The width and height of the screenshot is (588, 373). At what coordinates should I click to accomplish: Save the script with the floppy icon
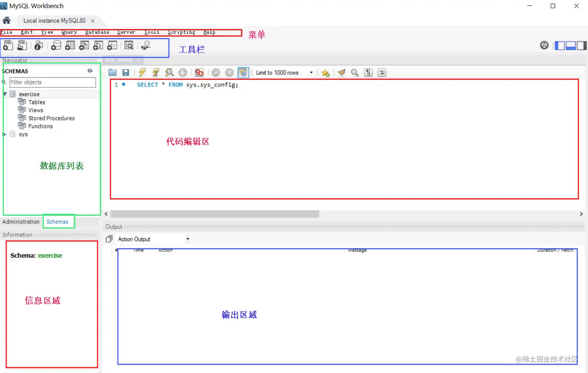(x=126, y=72)
